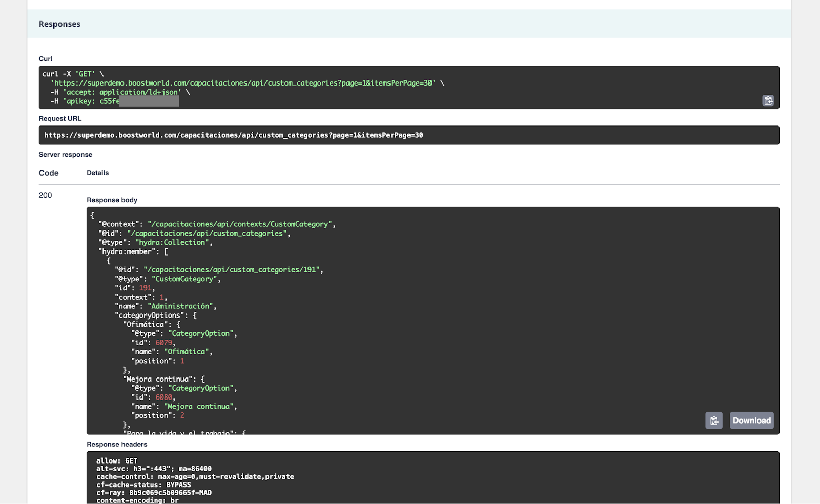The image size is (820, 504).
Task: Click the Code column header
Action: tap(49, 173)
